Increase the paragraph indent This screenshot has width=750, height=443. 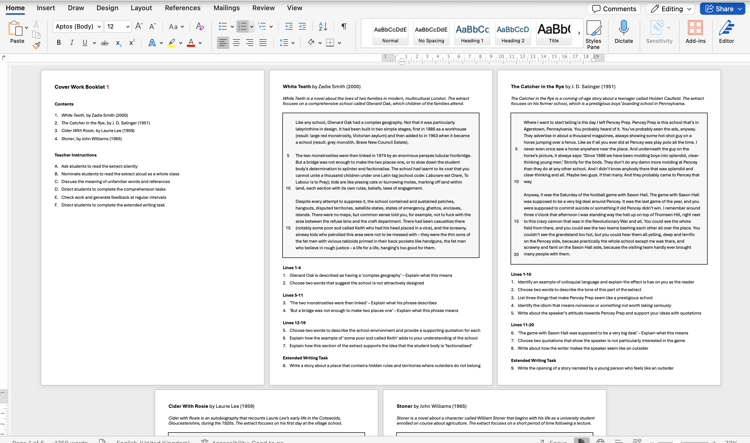pos(303,27)
